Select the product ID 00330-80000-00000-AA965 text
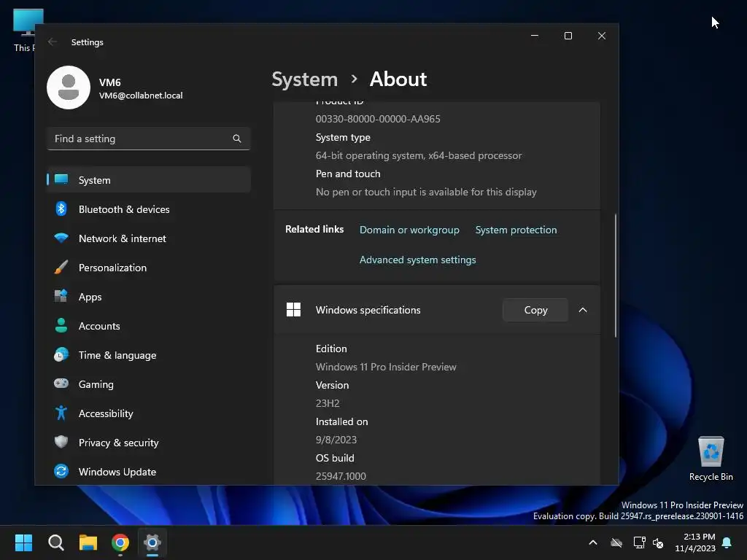747x560 pixels. point(378,119)
